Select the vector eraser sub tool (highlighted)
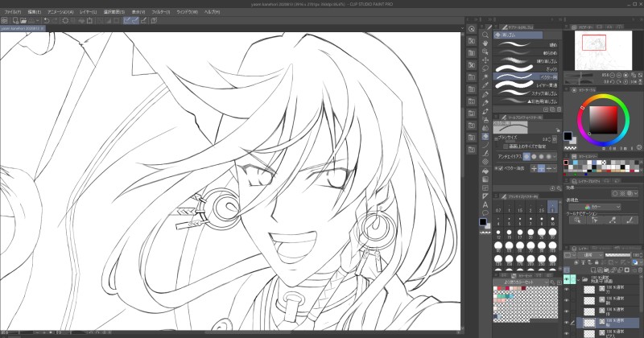644x338 pixels. pyautogui.click(x=526, y=76)
